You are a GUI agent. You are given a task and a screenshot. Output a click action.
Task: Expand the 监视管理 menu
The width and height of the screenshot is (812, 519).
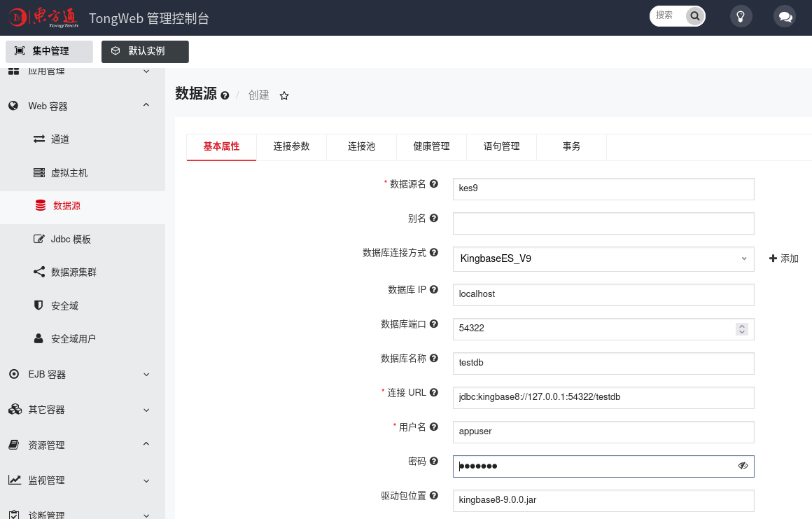coord(146,481)
